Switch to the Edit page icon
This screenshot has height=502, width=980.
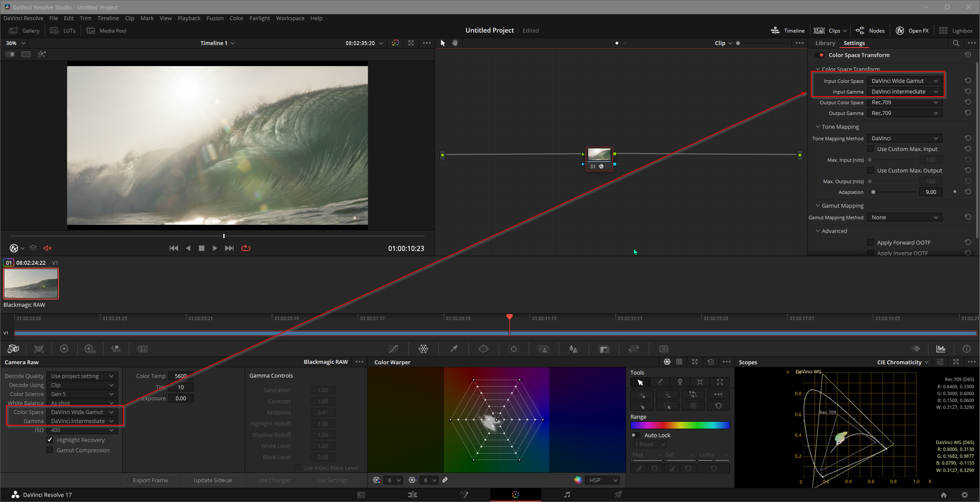[x=412, y=495]
